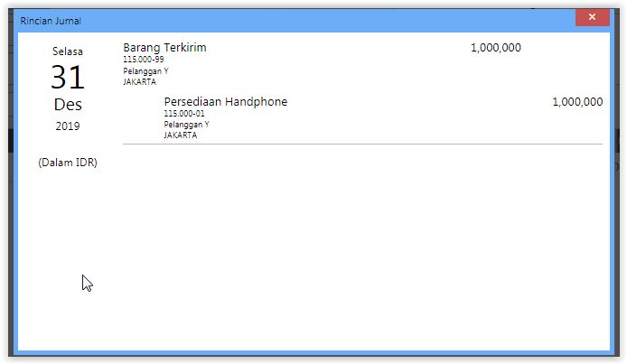Click the credit amount for Persediaan Handphone
Image resolution: width=627 pixels, height=364 pixels.
[x=576, y=102]
